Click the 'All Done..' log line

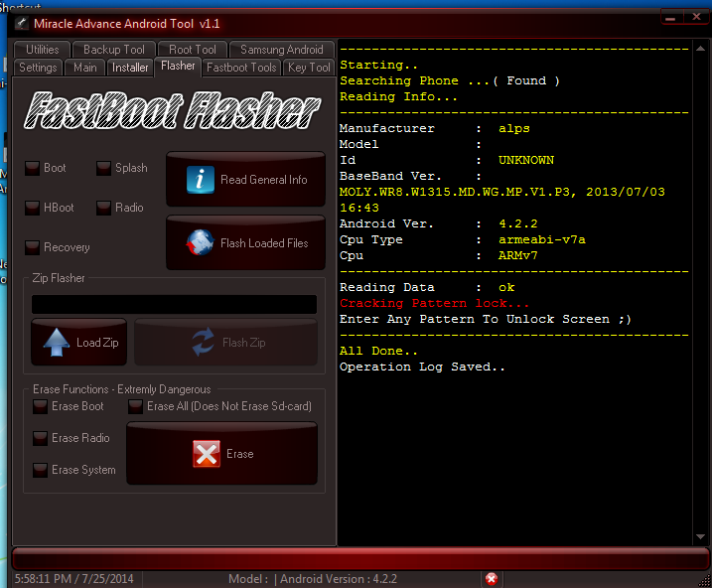(x=378, y=351)
